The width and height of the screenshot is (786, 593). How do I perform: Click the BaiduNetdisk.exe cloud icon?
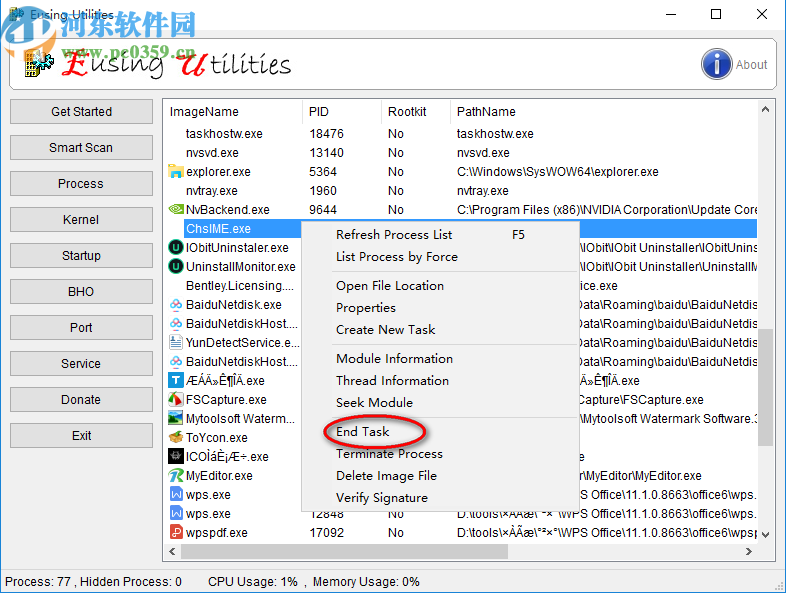click(175, 304)
